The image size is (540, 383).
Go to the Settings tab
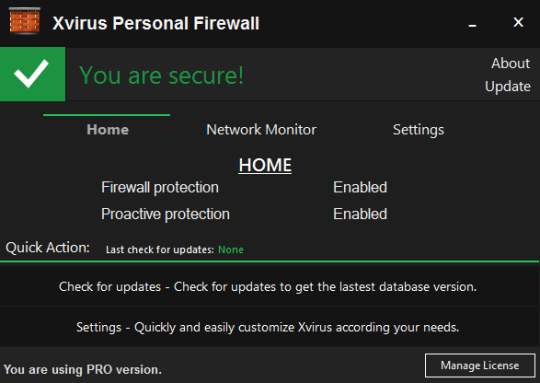tap(418, 130)
